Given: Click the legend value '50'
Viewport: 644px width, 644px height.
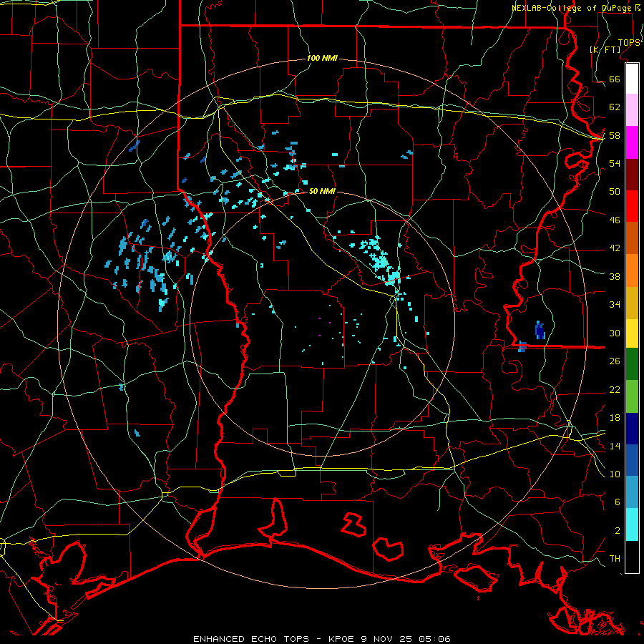Looking at the screenshot, I should point(615,192).
